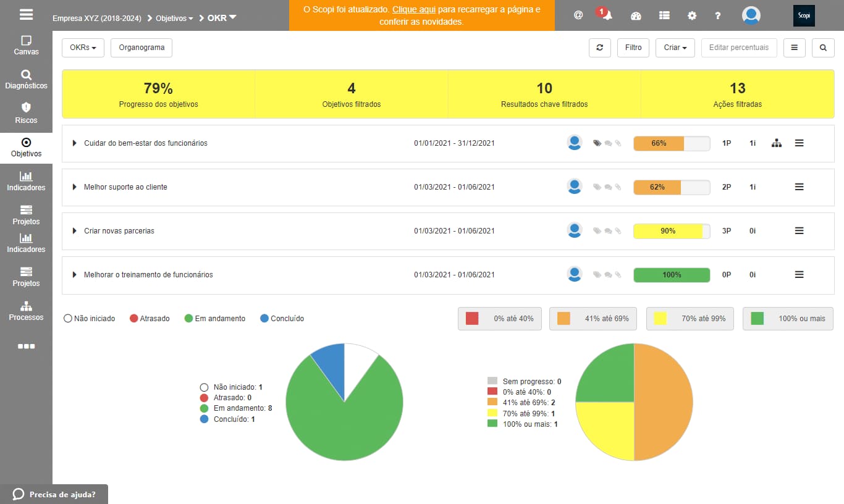
Task: Open the Processos sidebar item
Action: coord(26,311)
